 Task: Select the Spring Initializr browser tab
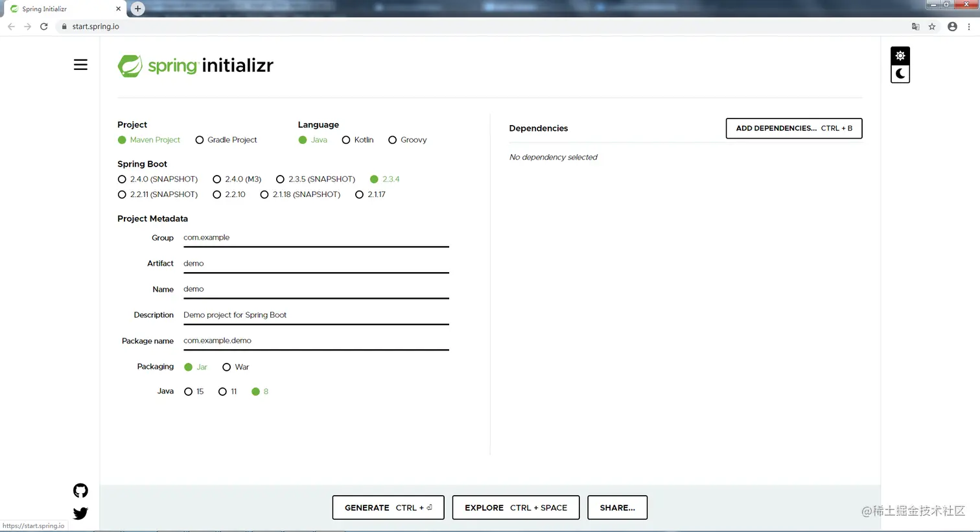(x=65, y=9)
